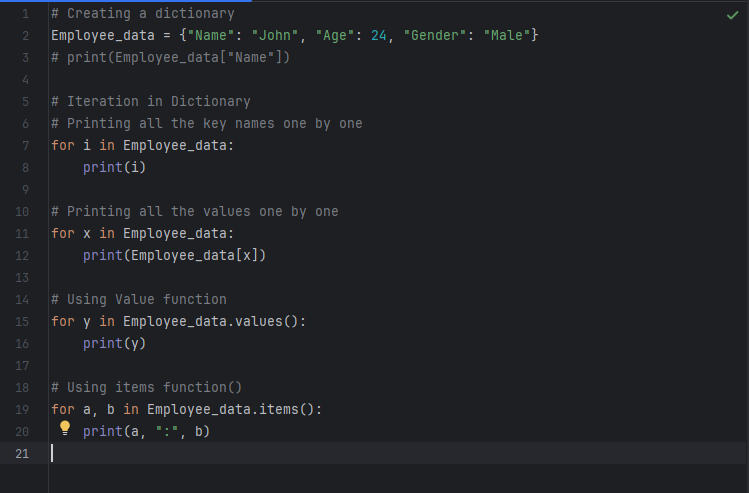Click the comment '# Creating a dictionary'
This screenshot has height=493, width=749.
pos(143,13)
